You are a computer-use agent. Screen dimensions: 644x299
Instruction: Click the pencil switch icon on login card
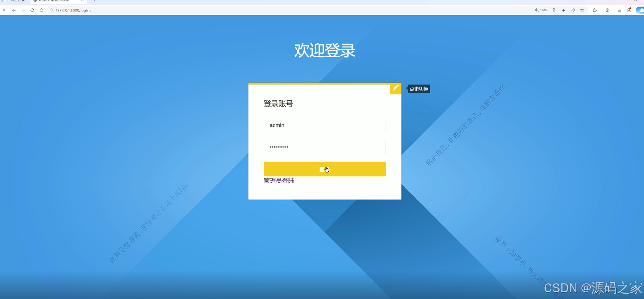395,89
